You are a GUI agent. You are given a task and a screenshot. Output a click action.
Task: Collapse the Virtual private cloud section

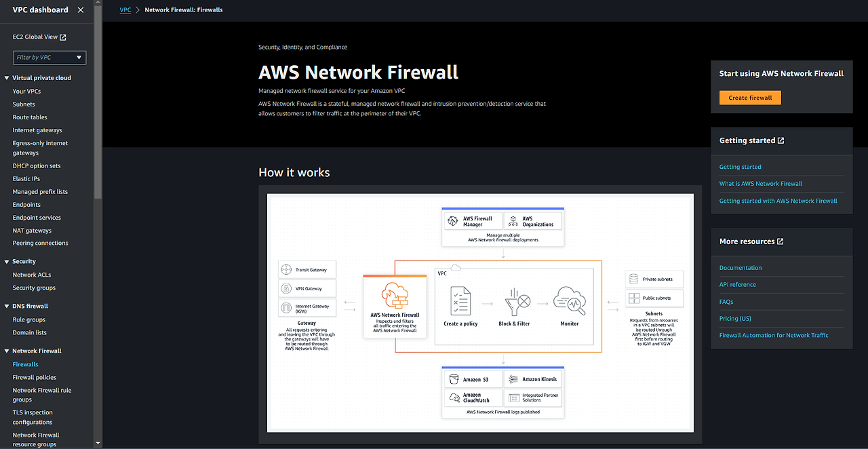coord(6,78)
